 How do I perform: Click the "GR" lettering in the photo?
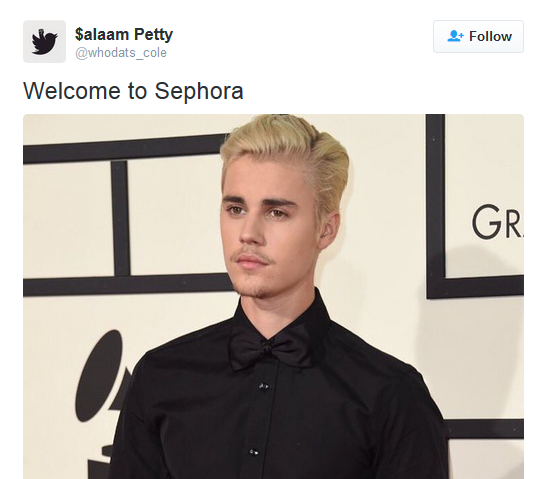[x=497, y=222]
